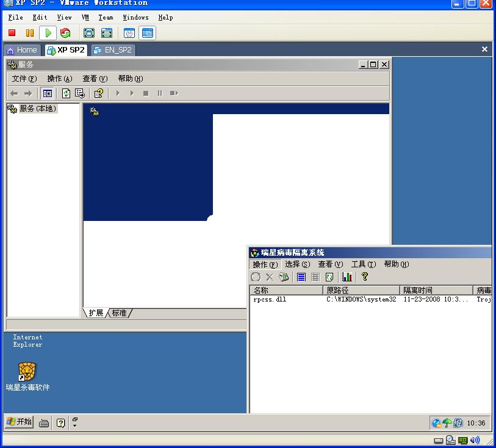Reset the VM using the red-green cycle icon
This screenshot has height=448, width=496.
click(x=65, y=33)
